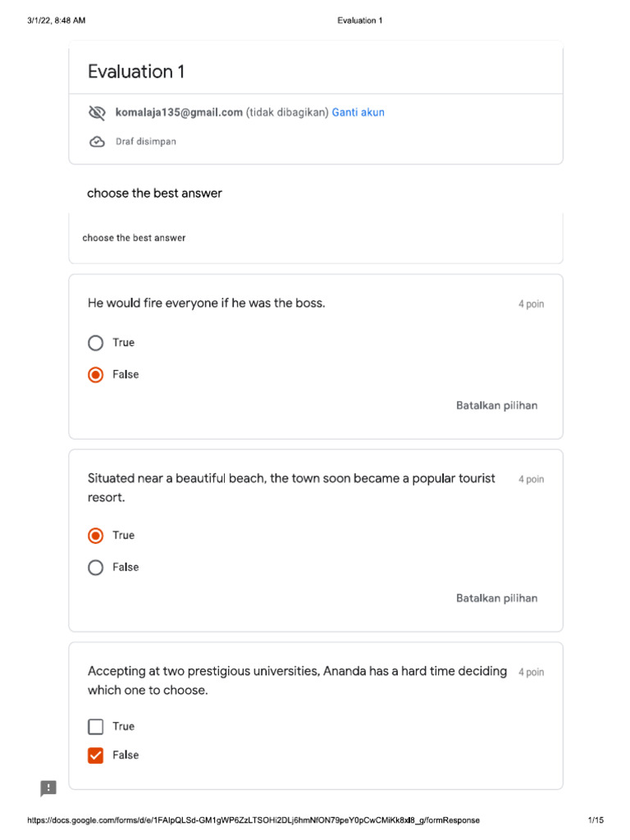
Task: Click the bold 'choose the best answer' heading
Action: [154, 194]
